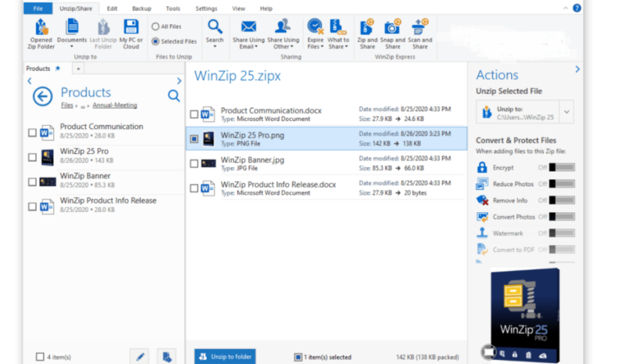619x364 pixels.
Task: Toggle the Remove Info switch
Action: tap(562, 200)
